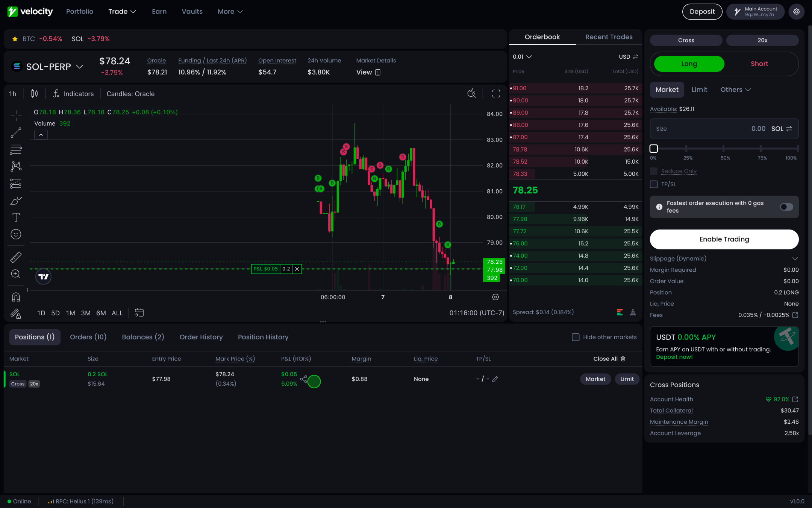The image size is (812, 508).
Task: Enable the TP/SL checkbox
Action: coord(654,184)
